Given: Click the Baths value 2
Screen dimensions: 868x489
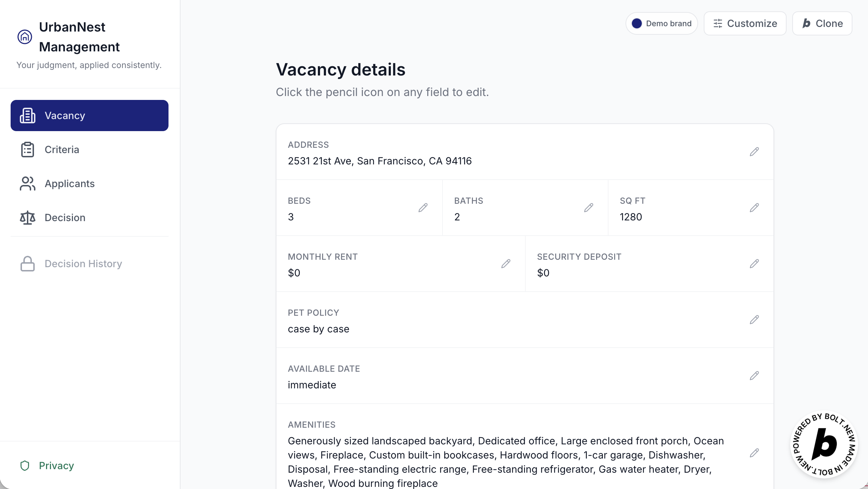Looking at the screenshot, I should pyautogui.click(x=457, y=217).
